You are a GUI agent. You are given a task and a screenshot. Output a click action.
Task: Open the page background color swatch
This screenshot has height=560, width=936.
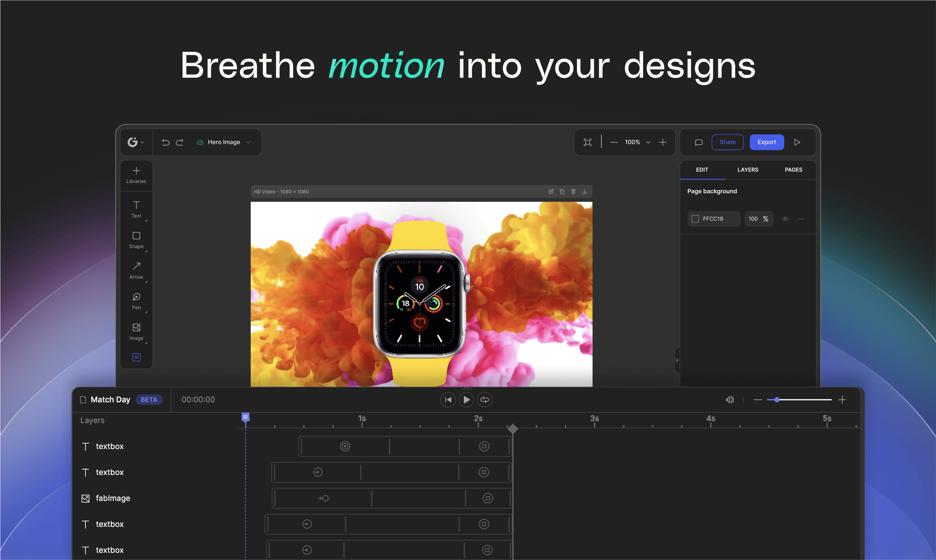coord(695,219)
